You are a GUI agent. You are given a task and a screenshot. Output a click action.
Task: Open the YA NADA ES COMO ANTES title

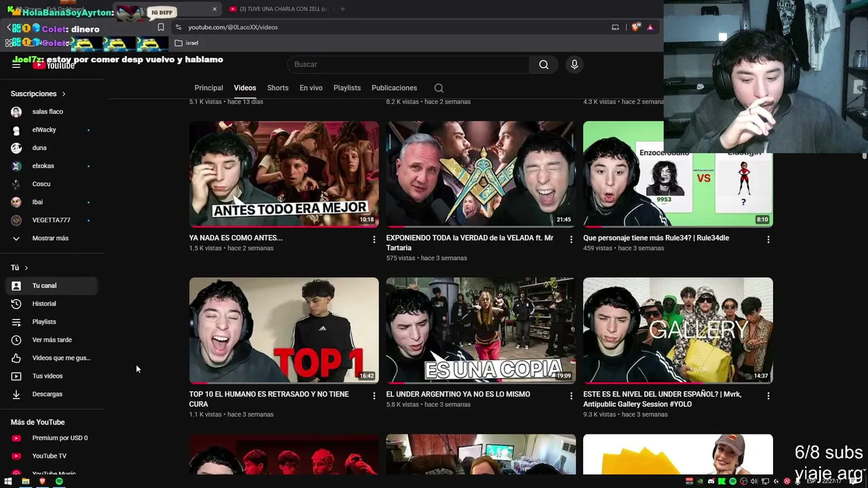(236, 238)
